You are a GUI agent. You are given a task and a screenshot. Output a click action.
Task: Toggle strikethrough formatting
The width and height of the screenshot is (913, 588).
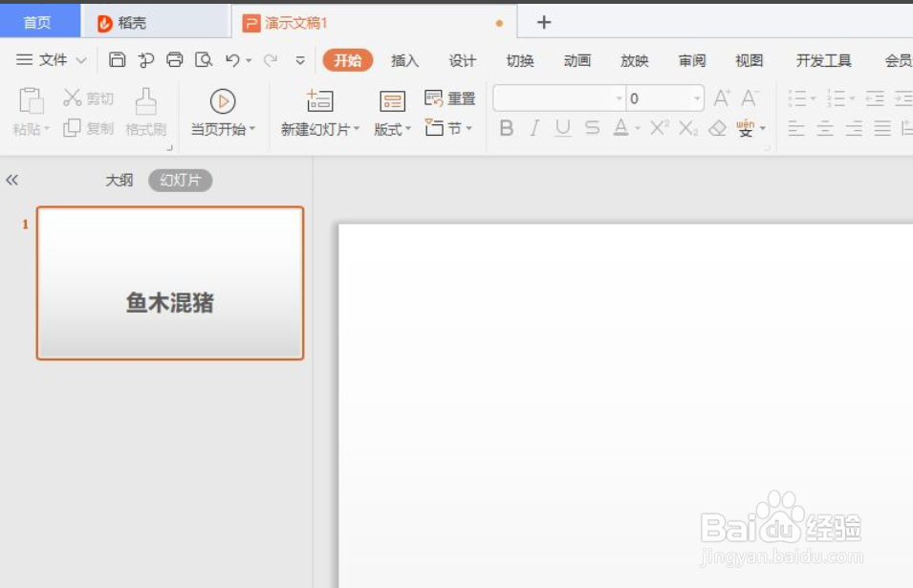(591, 129)
